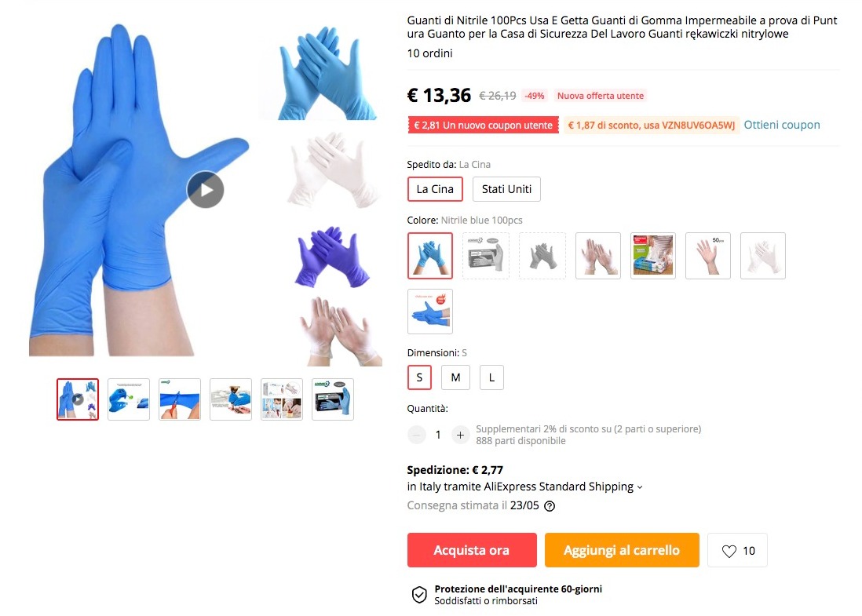862x616 pixels.
Task: Click the Ottieni coupon link
Action: coord(782,125)
